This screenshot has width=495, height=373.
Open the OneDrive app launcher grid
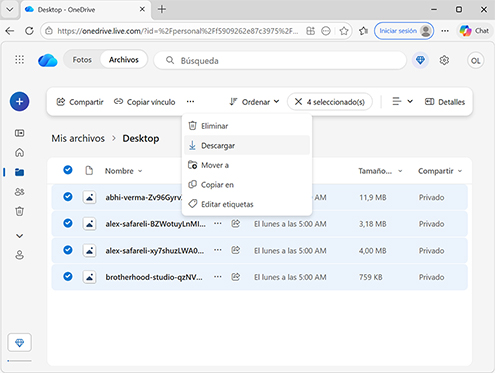[x=19, y=60]
